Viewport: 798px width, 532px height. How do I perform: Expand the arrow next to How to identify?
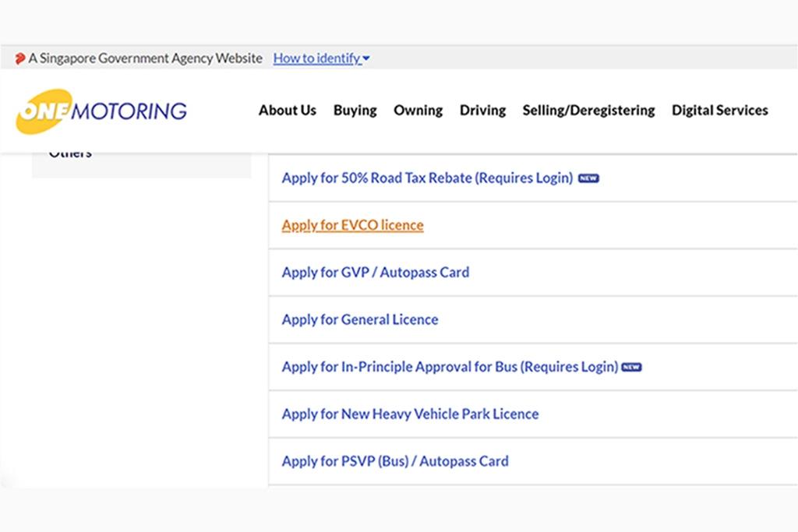366,59
